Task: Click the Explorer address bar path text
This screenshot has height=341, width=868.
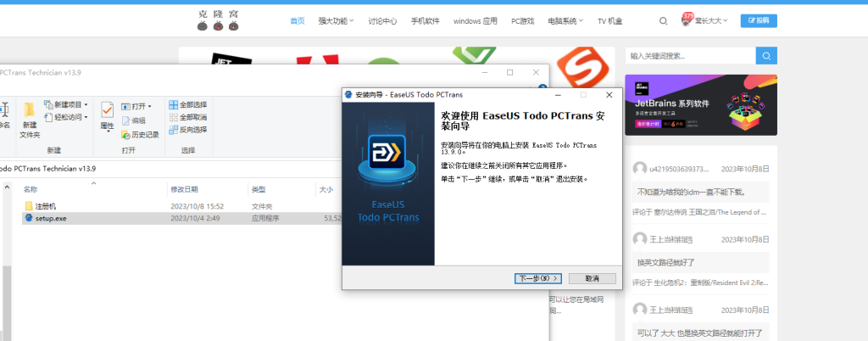Action: 47,169
